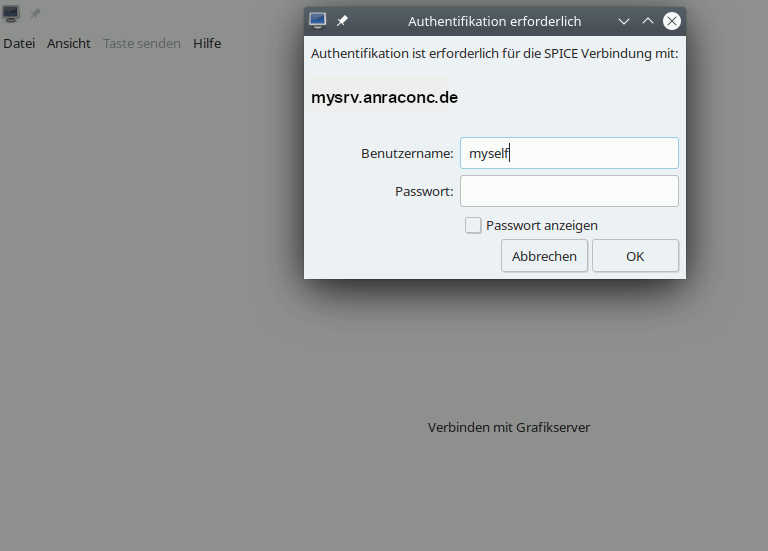Click the Authentifikation erforderlich title text

(x=495, y=22)
